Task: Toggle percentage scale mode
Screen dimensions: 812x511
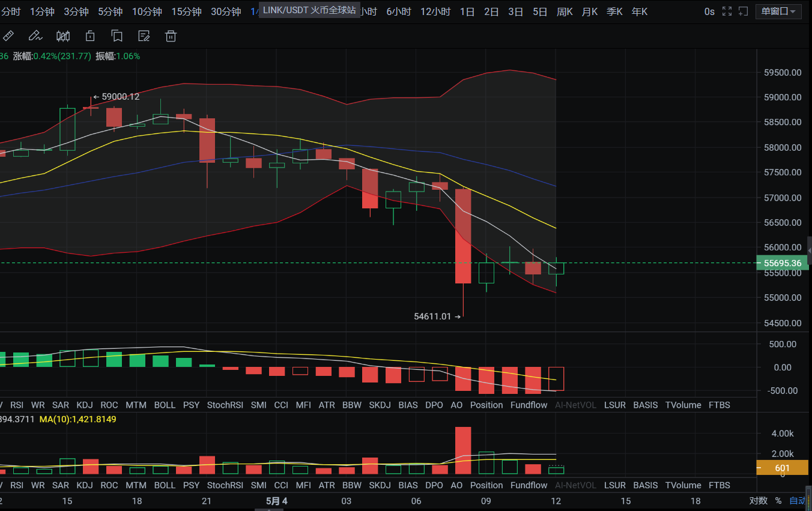Action: (x=778, y=501)
